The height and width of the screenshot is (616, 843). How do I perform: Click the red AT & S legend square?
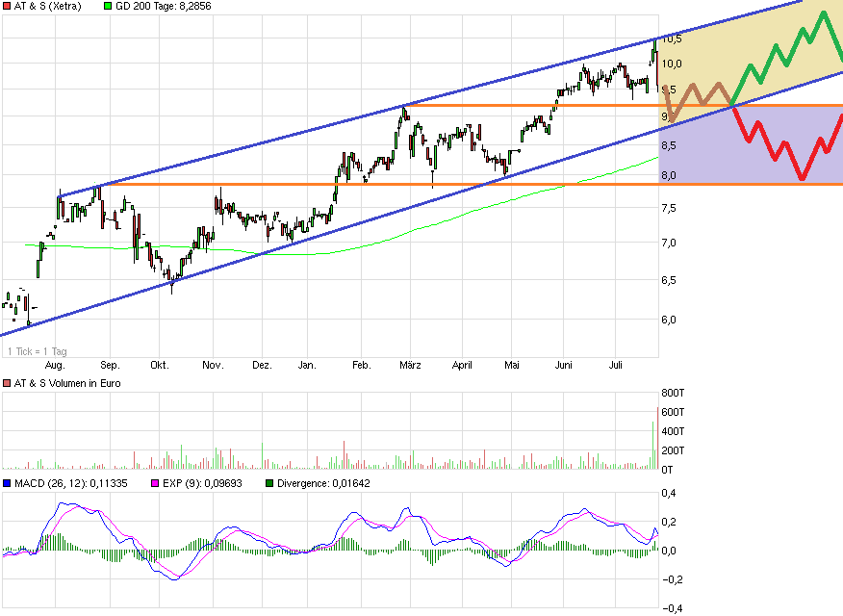[9, 5]
